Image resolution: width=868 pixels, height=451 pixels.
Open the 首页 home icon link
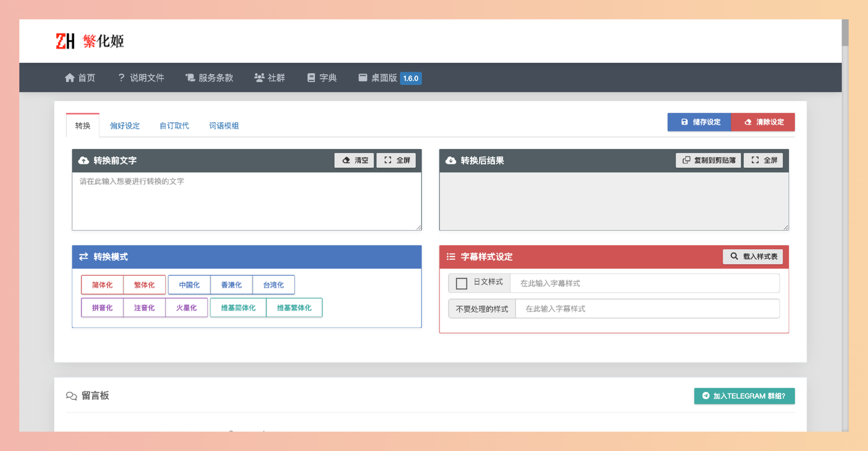pos(80,78)
